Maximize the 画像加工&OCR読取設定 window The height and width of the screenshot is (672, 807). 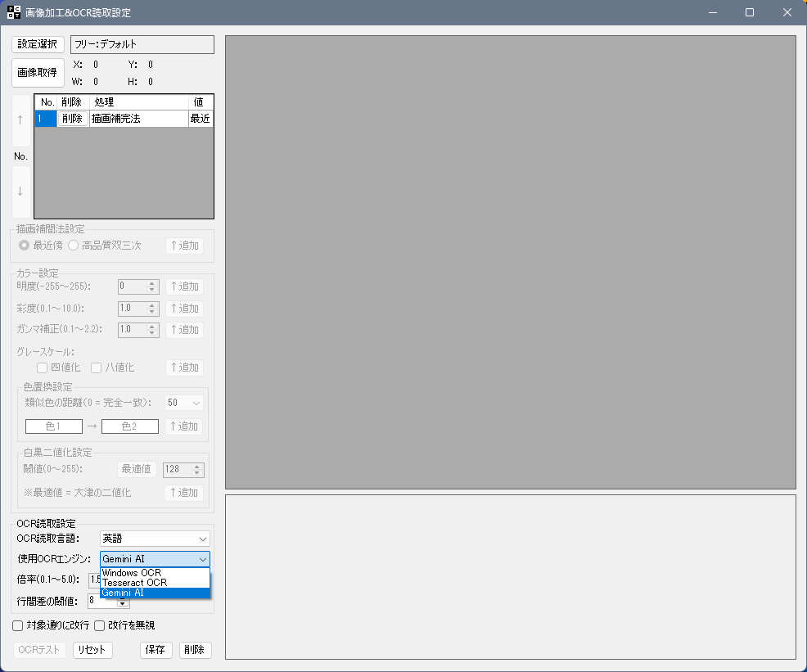750,12
